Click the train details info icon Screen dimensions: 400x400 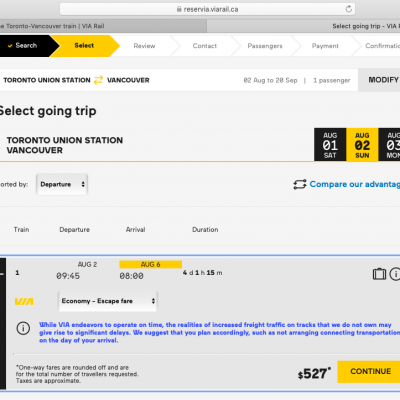coord(395,274)
